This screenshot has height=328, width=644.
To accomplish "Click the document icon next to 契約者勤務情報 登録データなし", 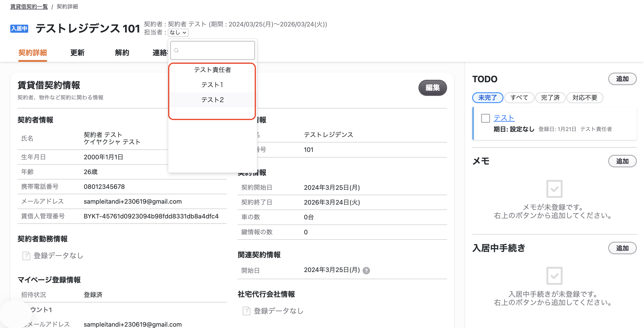I will pos(26,256).
